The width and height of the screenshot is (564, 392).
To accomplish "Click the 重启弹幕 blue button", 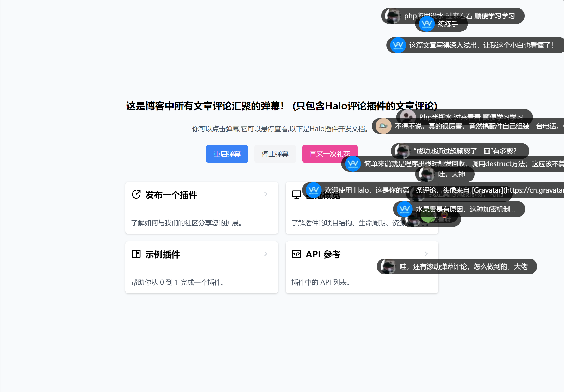I will (227, 154).
